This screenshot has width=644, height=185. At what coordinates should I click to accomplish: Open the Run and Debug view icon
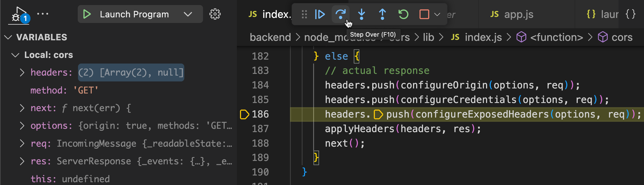click(19, 15)
